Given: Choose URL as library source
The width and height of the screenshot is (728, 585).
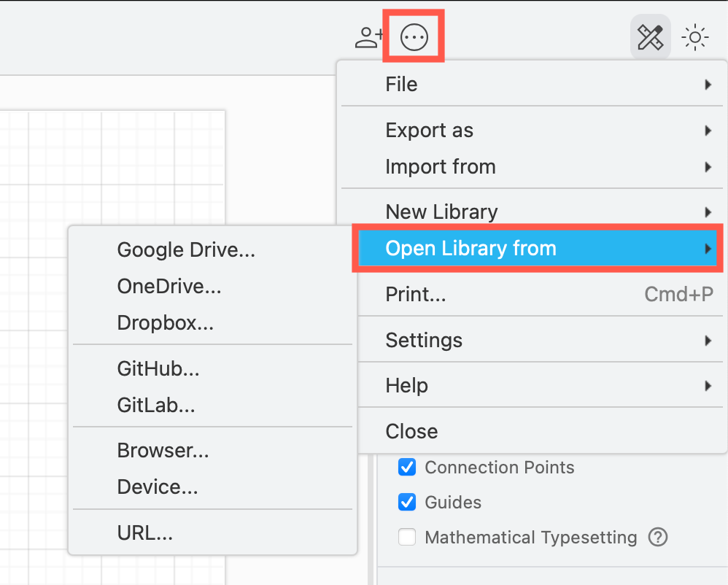Looking at the screenshot, I should (x=144, y=532).
